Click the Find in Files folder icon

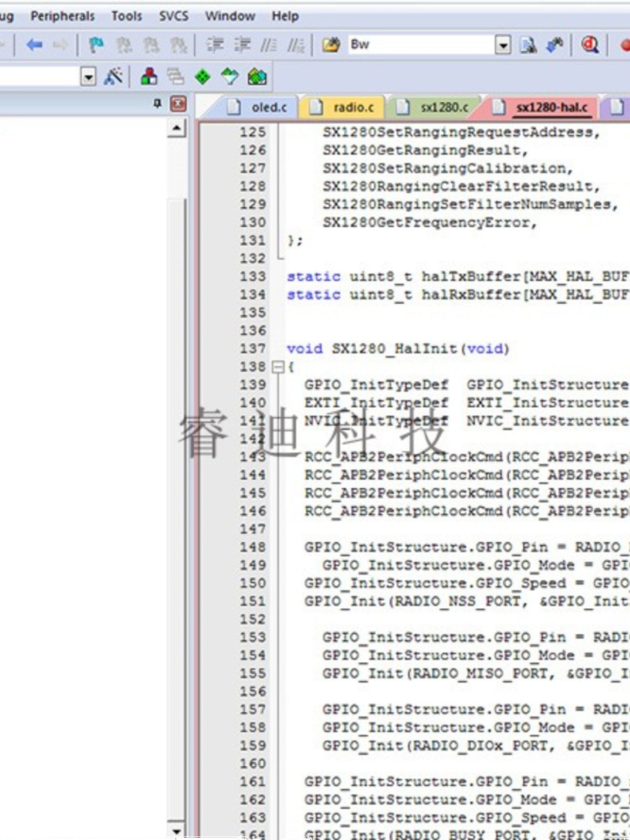point(331,45)
